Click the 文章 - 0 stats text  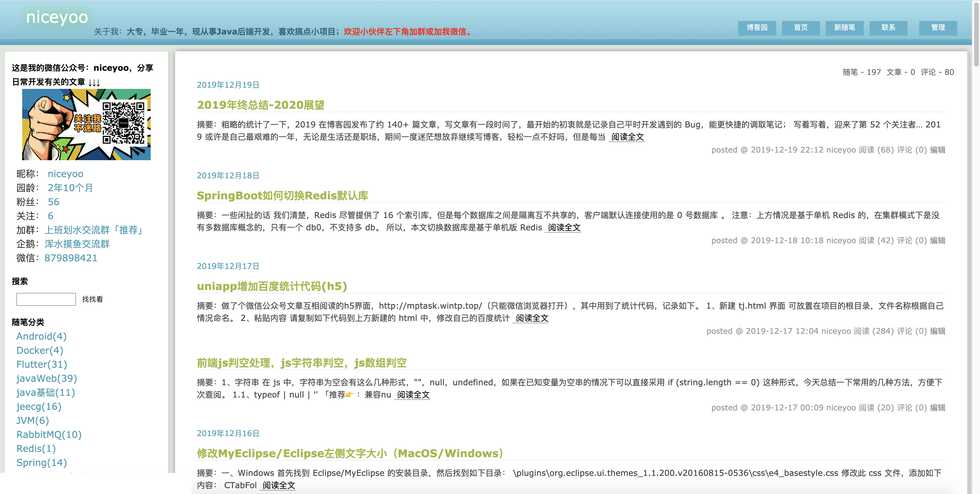901,72
